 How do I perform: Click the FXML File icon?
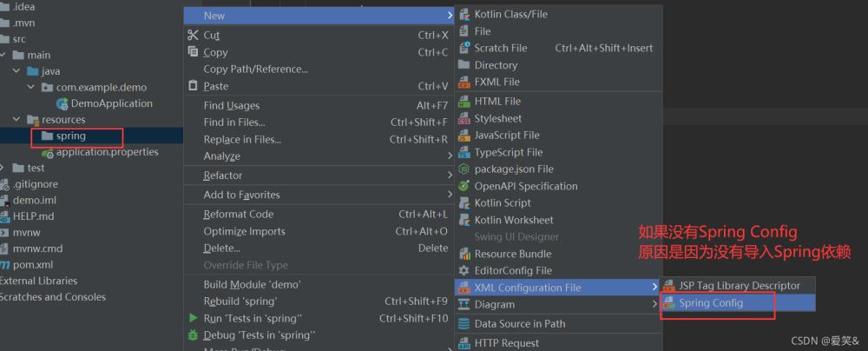coord(464,82)
